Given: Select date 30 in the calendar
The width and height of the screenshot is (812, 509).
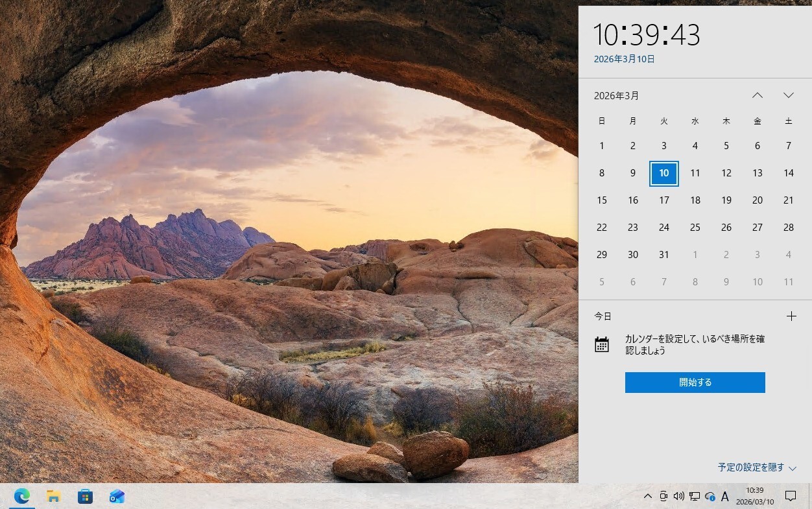Looking at the screenshot, I should (x=633, y=255).
